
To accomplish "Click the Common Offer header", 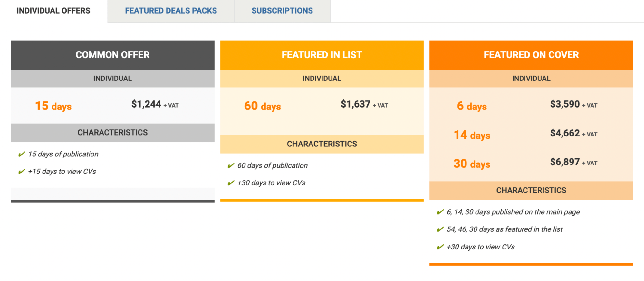I will (112, 55).
